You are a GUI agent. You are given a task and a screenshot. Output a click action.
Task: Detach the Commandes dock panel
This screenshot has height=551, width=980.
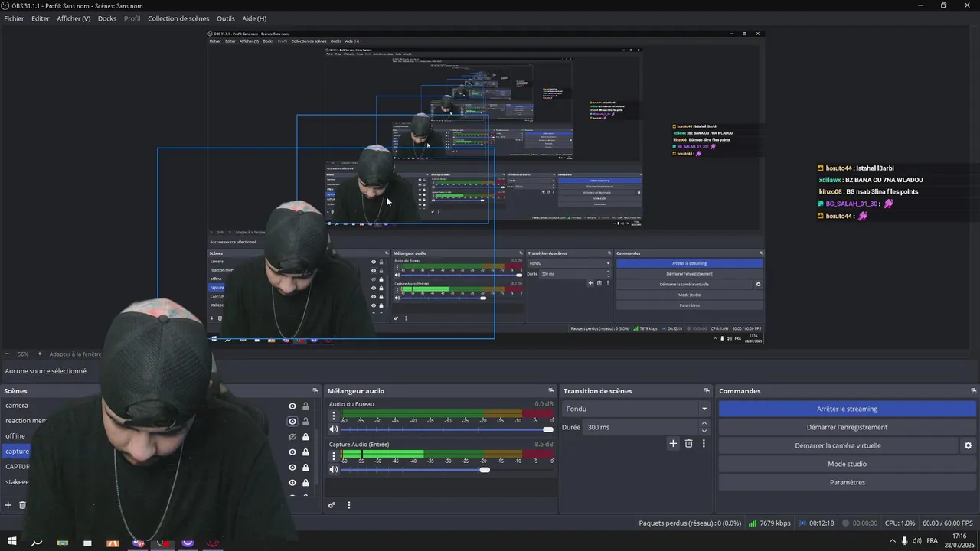973,391
